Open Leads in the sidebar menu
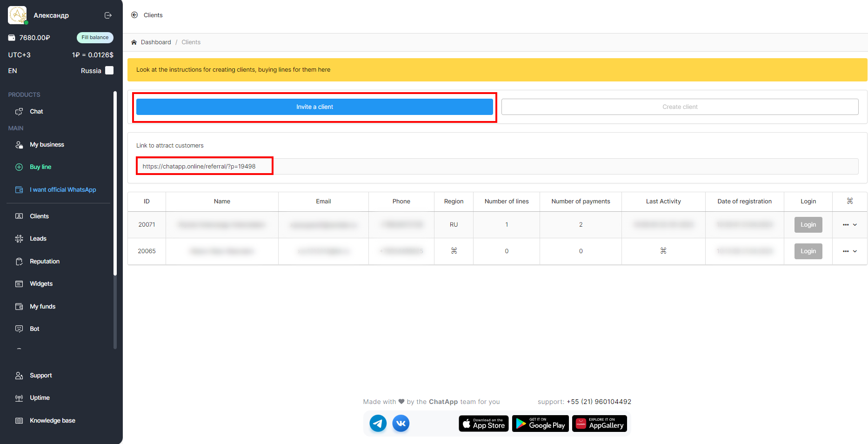Viewport: 868px width, 444px height. 38,239
